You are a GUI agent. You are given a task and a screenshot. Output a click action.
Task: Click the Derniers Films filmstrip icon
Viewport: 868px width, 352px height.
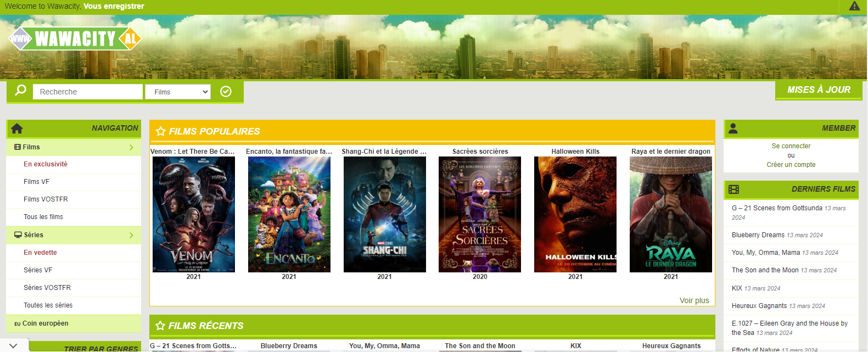[733, 189]
